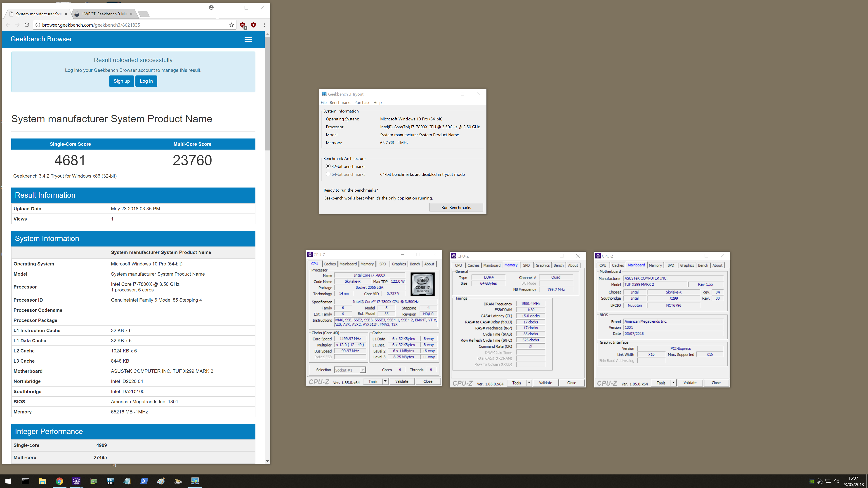Select the Multi-Core Score value 23760
The width and height of the screenshot is (868, 488).
pos(192,160)
